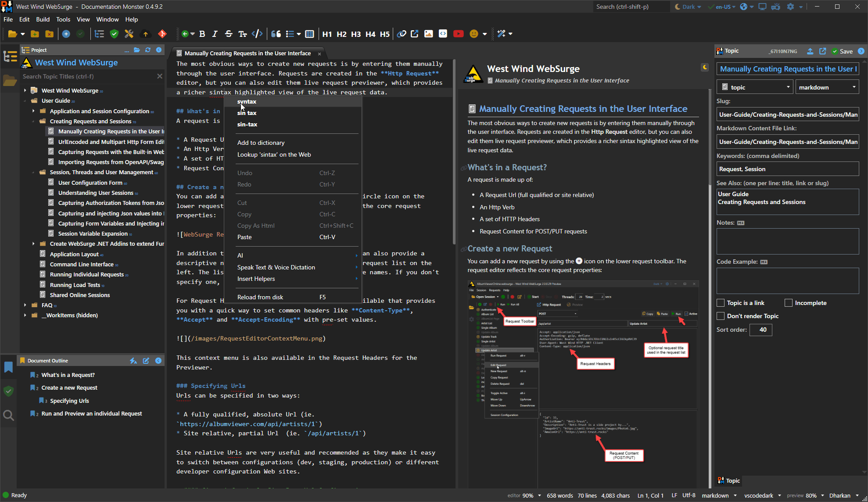Image resolution: width=868 pixels, height=502 pixels.
Task: Open the markdown format dropdown
Action: 827,87
